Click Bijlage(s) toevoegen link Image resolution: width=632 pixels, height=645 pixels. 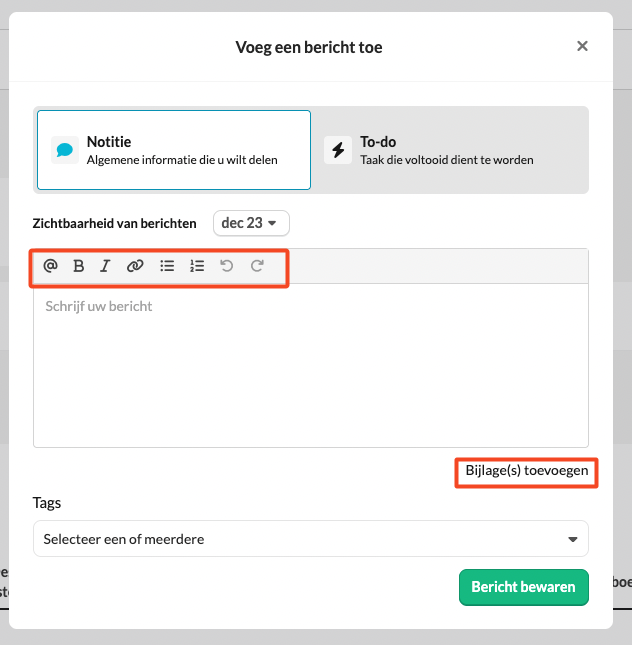526,470
